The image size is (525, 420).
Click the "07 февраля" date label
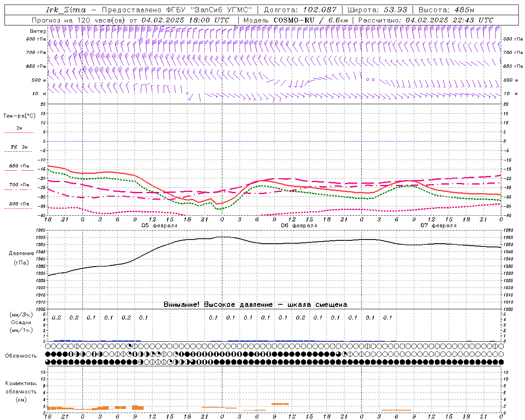point(438,226)
